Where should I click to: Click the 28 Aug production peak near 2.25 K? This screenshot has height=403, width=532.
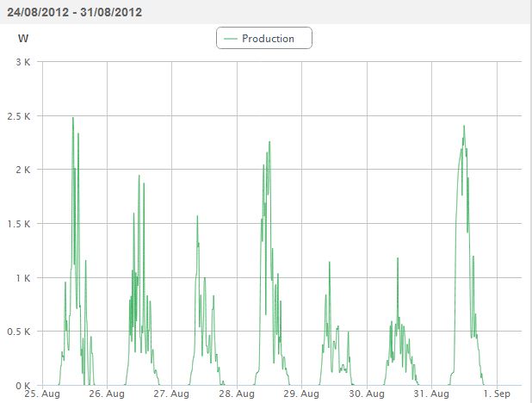click(269, 142)
